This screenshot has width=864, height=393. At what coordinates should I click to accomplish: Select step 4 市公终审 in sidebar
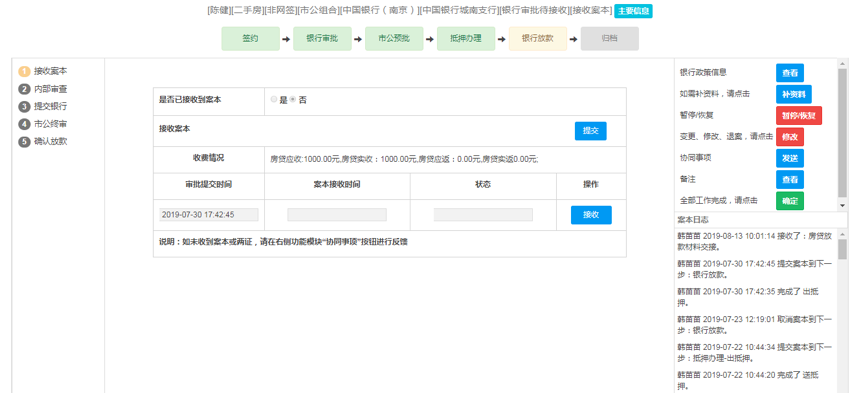pyautogui.click(x=44, y=124)
